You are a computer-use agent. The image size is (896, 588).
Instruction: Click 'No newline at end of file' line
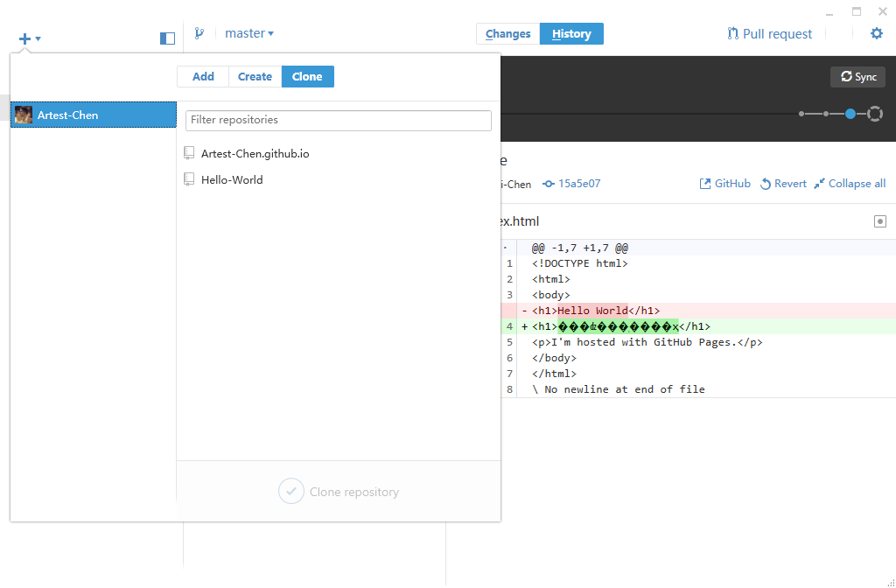(698, 389)
